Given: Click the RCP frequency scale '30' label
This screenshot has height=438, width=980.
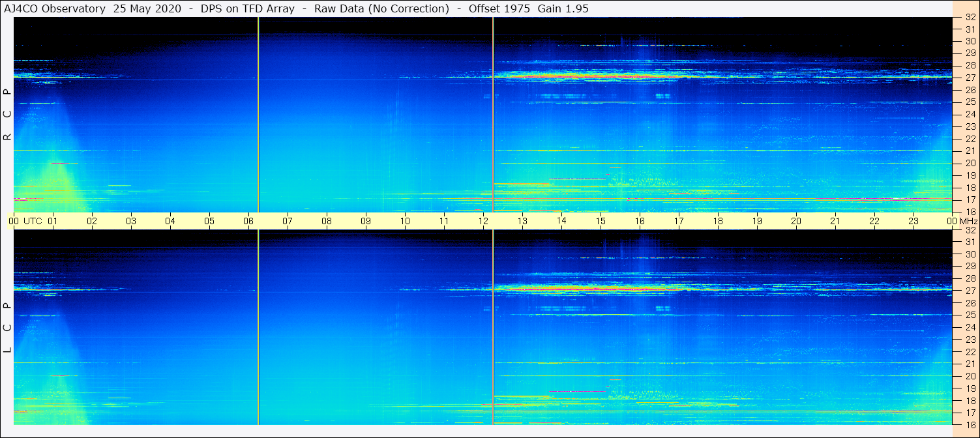Looking at the screenshot, I should tap(970, 41).
